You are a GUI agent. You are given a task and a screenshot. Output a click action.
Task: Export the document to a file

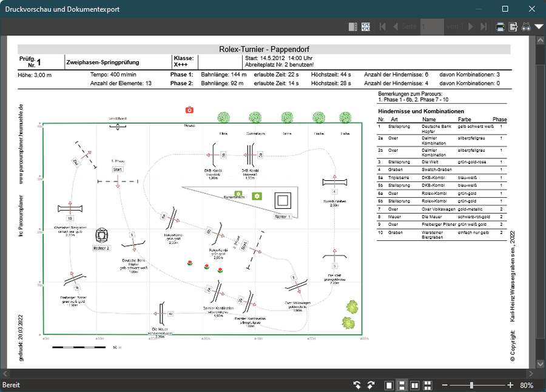pos(513,27)
